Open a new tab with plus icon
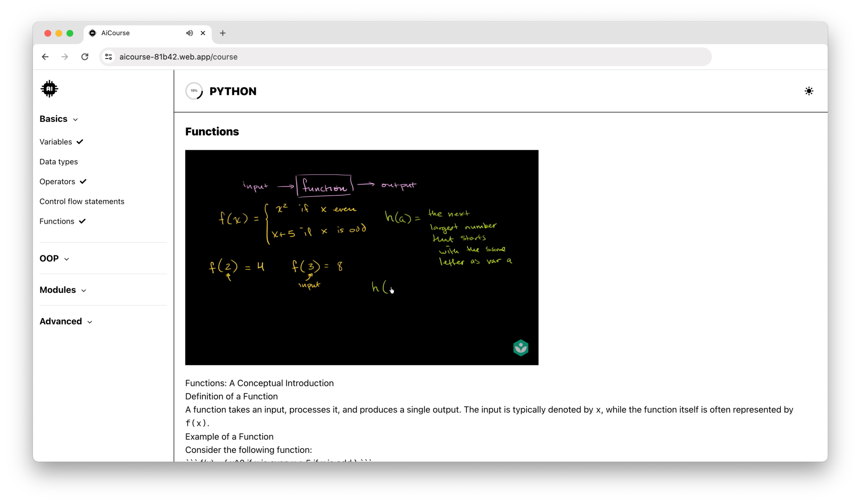Screen dimensions: 861x504 (x=223, y=33)
